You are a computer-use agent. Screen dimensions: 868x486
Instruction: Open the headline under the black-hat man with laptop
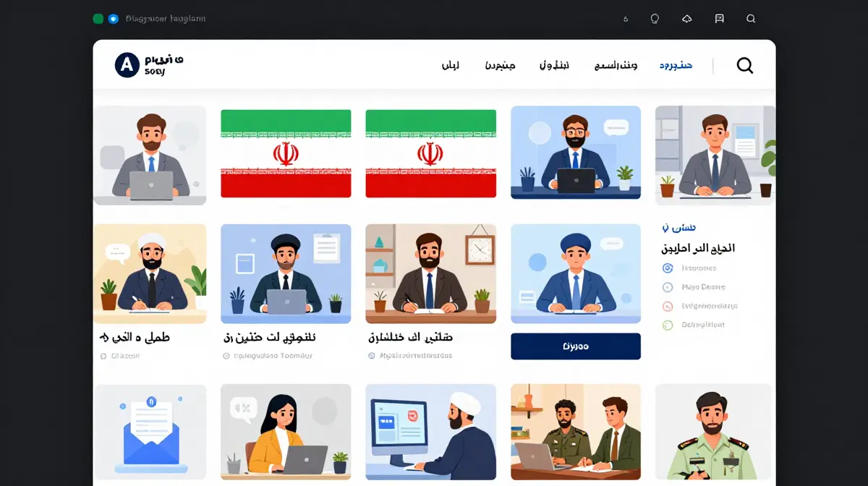(x=270, y=337)
